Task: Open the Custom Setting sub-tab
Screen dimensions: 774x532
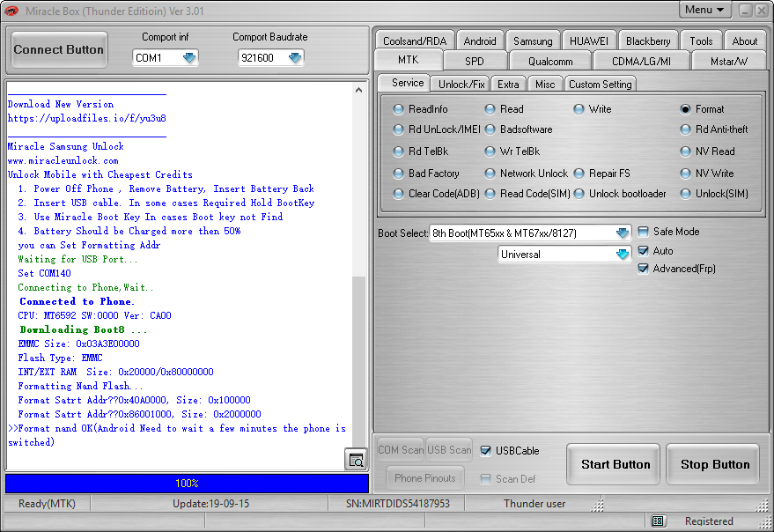Action: [600, 84]
